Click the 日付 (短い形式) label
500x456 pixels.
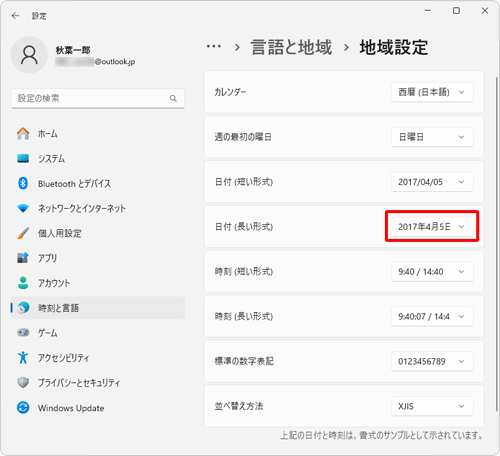point(244,182)
